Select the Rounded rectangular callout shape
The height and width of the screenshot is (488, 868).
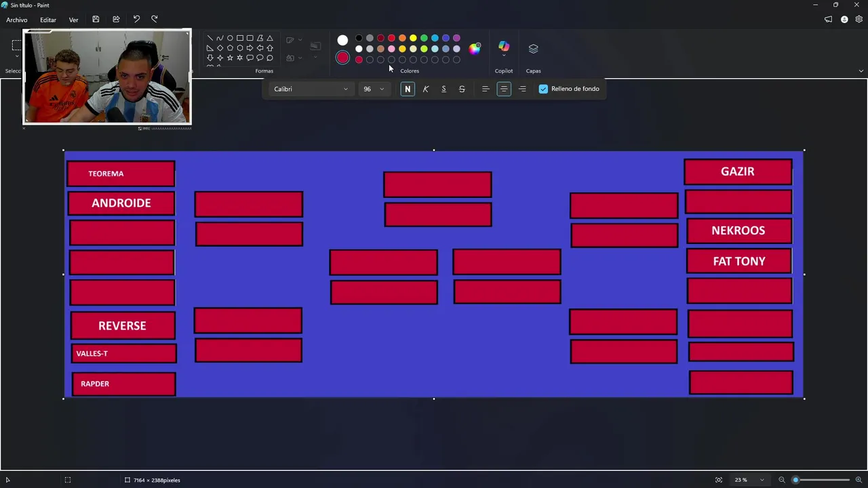(x=250, y=58)
